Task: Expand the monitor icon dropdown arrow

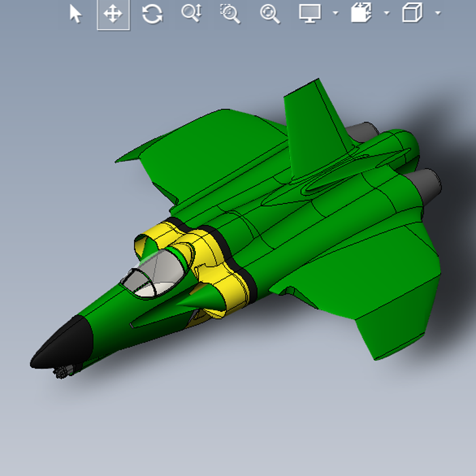Action: [x=335, y=13]
